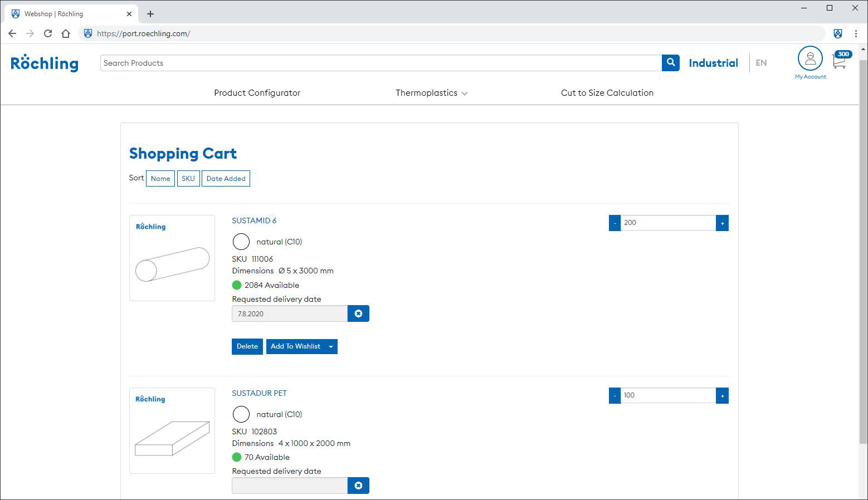Image resolution: width=868 pixels, height=500 pixels.
Task: Open Product Configurator menu item
Action: (x=257, y=93)
